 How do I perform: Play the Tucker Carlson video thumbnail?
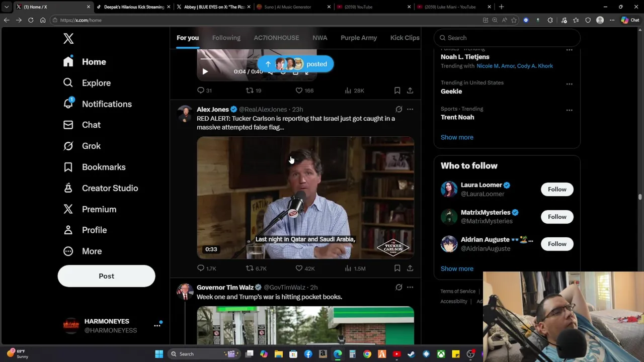tap(305, 198)
